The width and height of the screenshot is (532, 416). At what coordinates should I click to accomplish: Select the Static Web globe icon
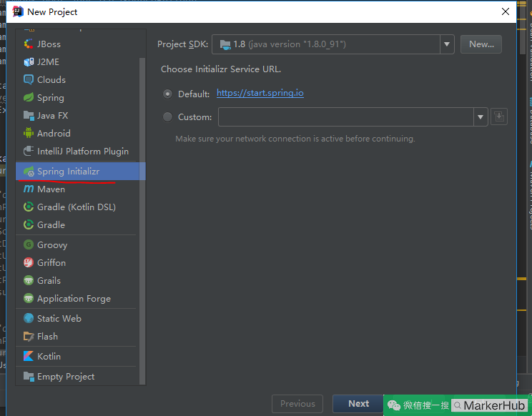29,318
